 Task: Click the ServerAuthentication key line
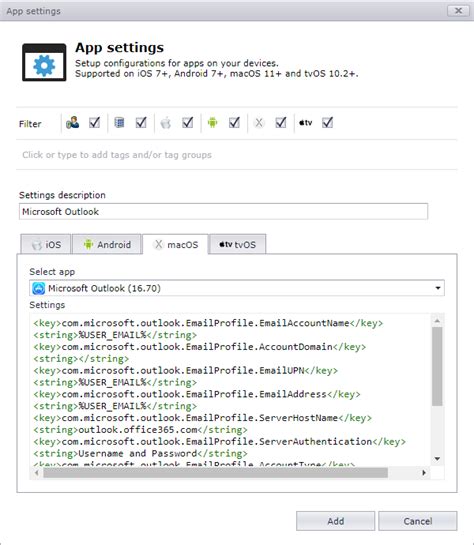219,441
